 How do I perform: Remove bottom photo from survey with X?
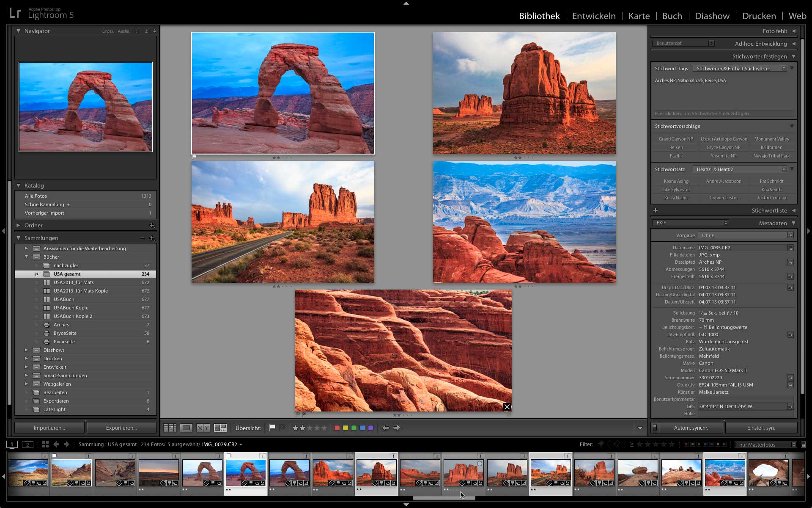[x=507, y=407]
